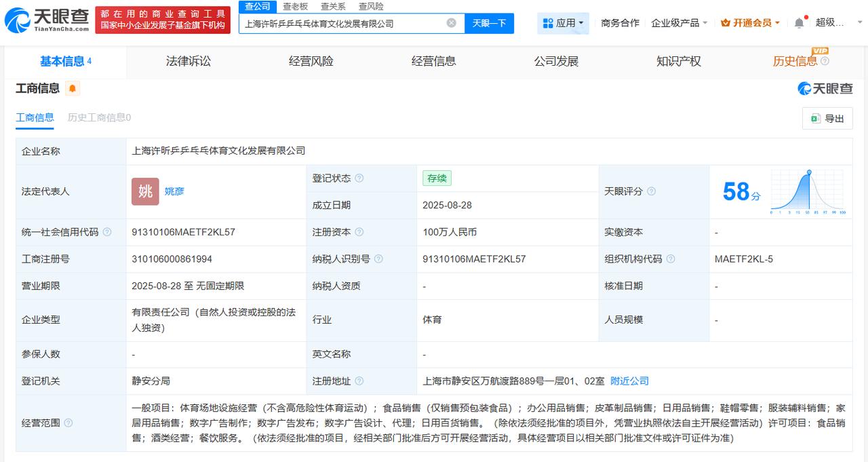The height and width of the screenshot is (462, 868).
Task: Click registered capital 100万人民币
Action: [x=450, y=232]
